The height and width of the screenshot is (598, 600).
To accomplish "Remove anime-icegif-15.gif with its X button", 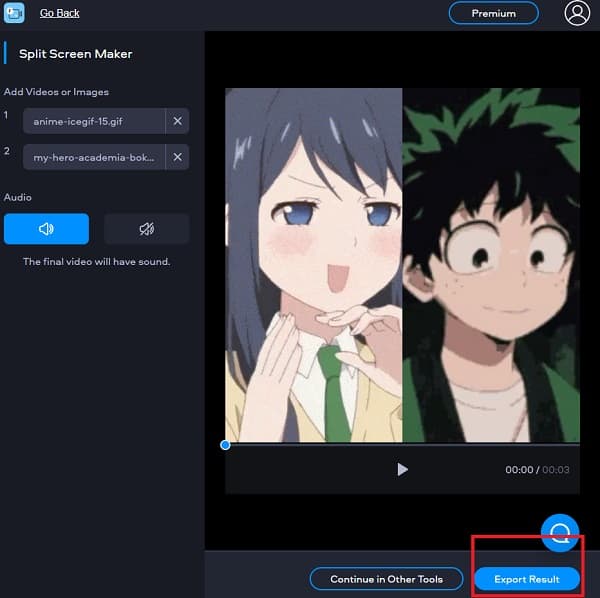I will point(178,121).
